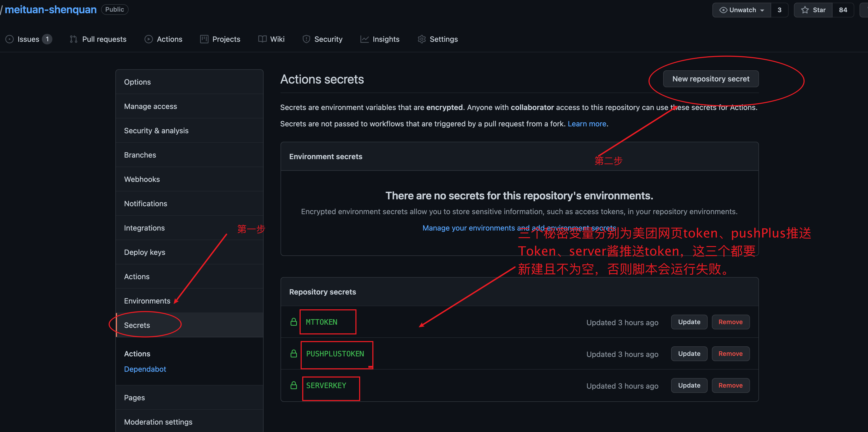Screen dimensions: 868x432
Task: Open the Pull requests tab
Action: point(98,39)
